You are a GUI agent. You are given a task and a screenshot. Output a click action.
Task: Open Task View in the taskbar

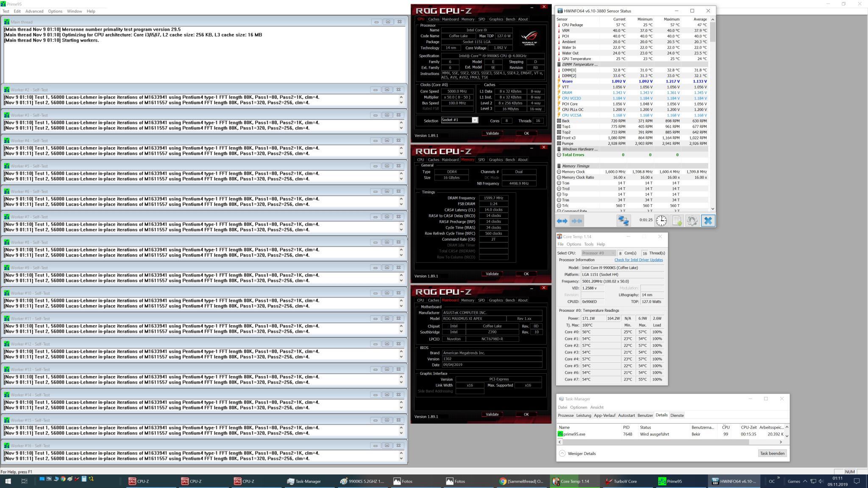pos(24,481)
